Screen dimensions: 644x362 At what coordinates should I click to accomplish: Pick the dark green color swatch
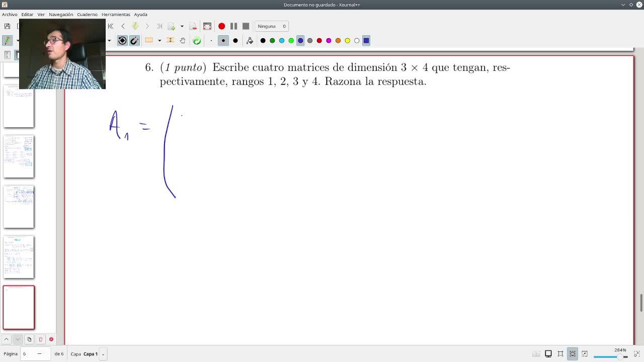click(272, 41)
